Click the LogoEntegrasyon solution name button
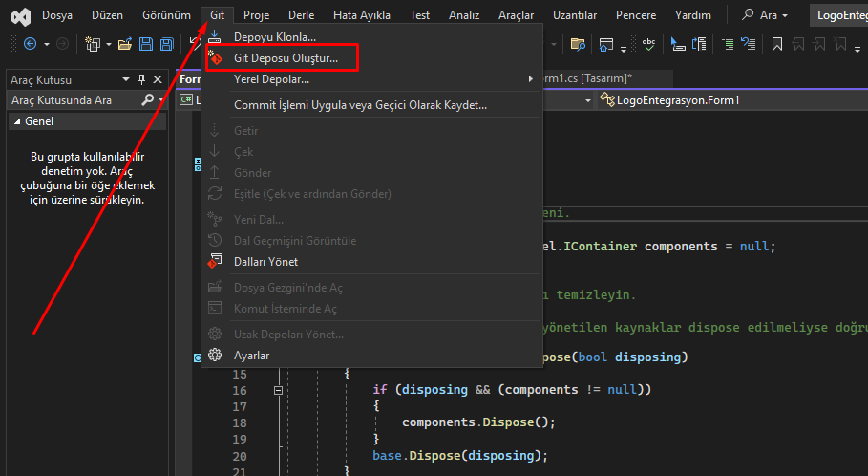The width and height of the screenshot is (868, 476). click(x=839, y=15)
